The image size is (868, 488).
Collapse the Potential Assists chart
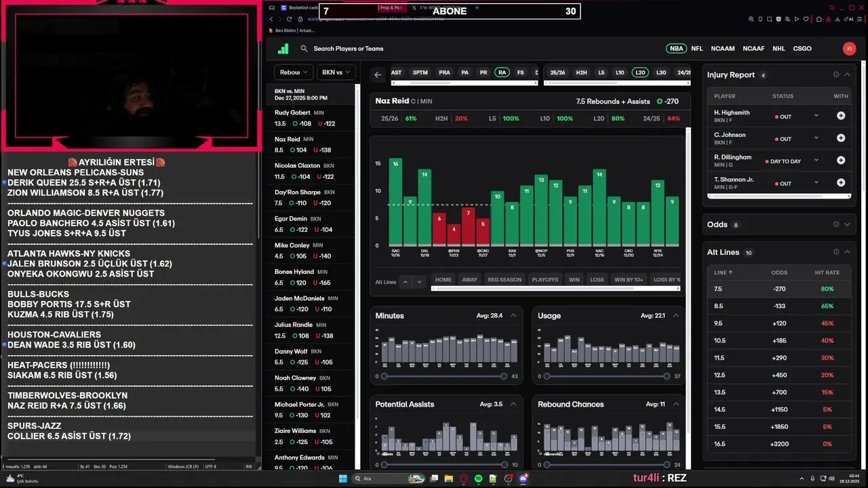(x=513, y=405)
